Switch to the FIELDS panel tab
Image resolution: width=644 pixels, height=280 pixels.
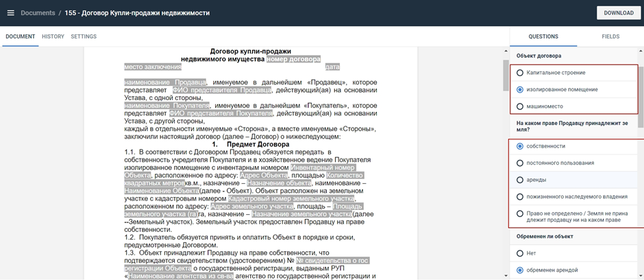(x=610, y=36)
